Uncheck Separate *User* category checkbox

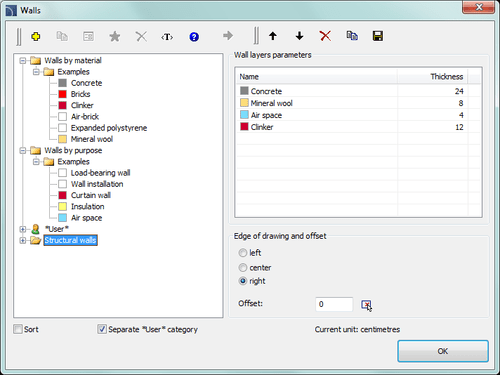pos(102,329)
